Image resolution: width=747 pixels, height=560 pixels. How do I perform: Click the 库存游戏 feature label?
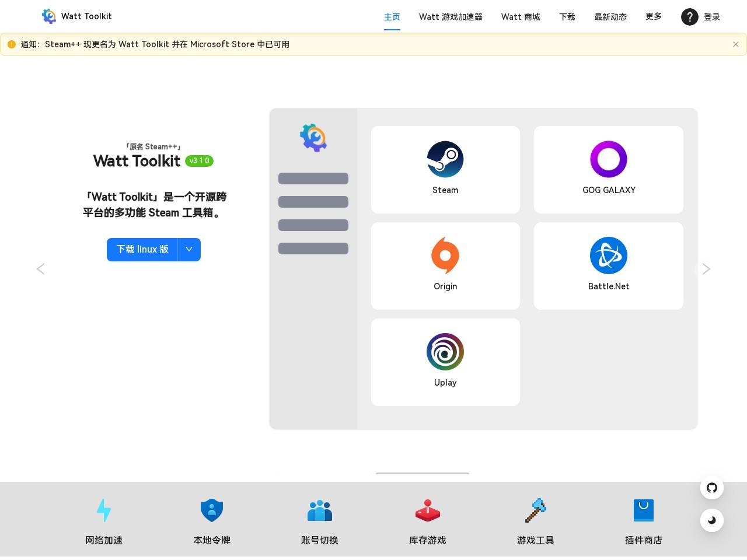[x=428, y=540]
